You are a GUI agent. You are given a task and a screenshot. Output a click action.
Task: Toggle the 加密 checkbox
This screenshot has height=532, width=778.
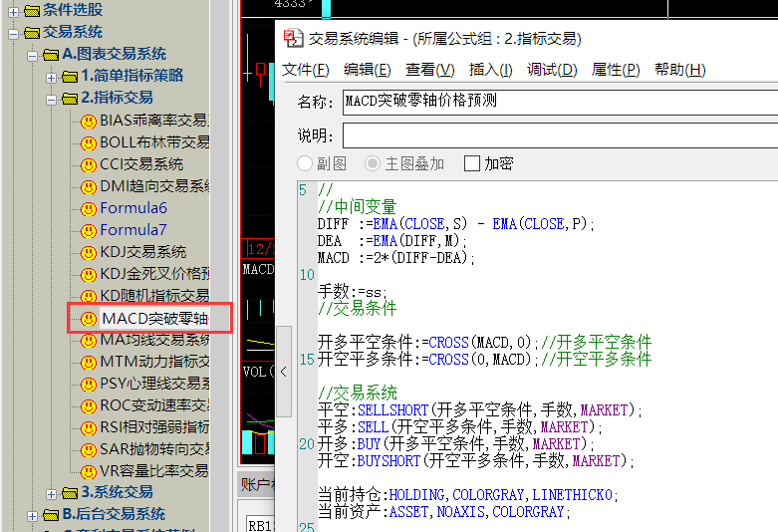tap(472, 163)
